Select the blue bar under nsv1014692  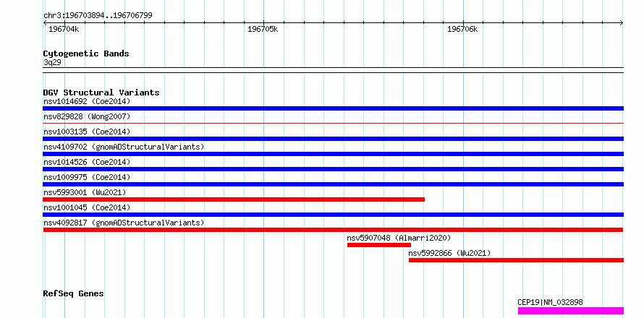click(333, 108)
